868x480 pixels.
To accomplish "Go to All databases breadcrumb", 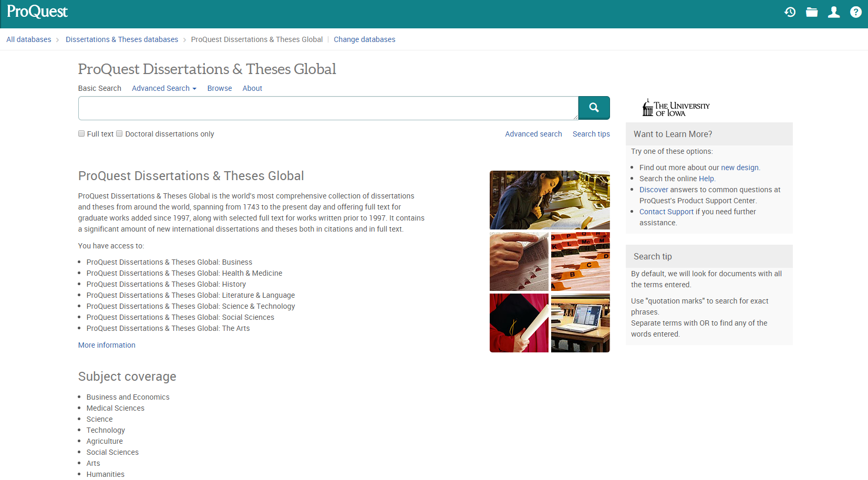I will (x=29, y=39).
